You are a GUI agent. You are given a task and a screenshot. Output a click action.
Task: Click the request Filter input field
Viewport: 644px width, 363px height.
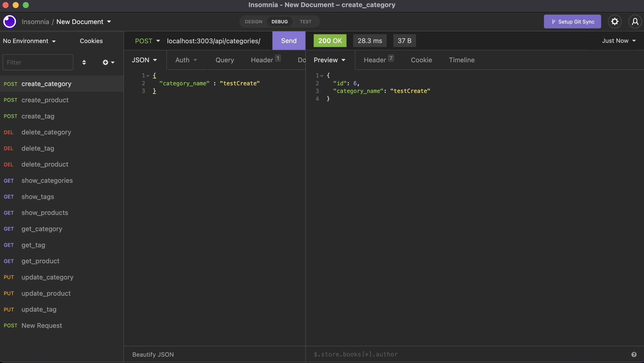(38, 62)
